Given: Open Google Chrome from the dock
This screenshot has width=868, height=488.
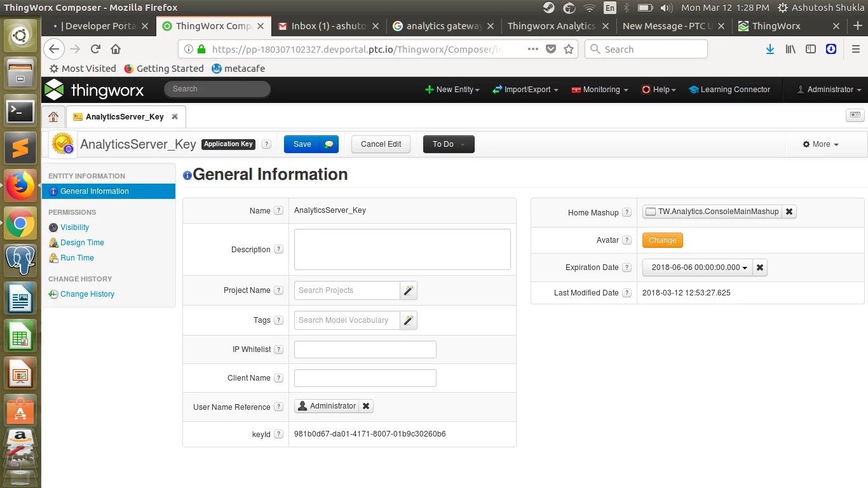Looking at the screenshot, I should (x=20, y=223).
